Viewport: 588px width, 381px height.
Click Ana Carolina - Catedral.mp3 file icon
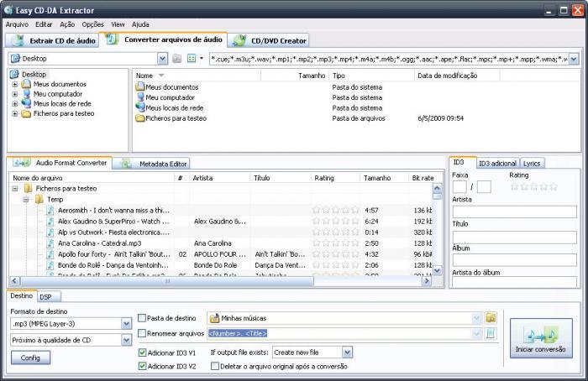pos(50,243)
